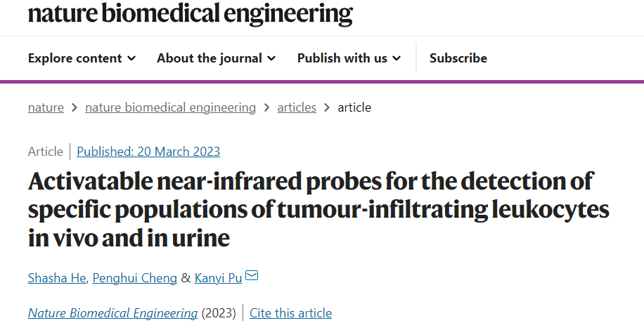Click the chevron arrow next to About the journal
Screen dimensions: 644x330
coord(271,58)
